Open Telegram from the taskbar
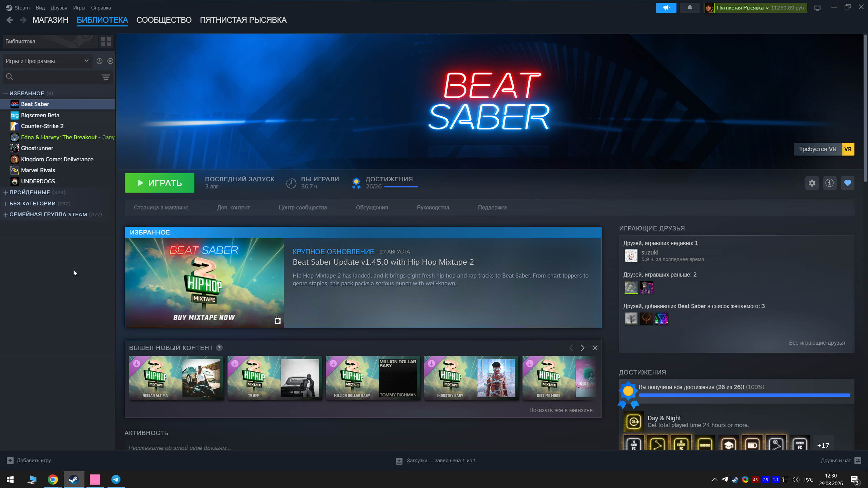 tap(116, 480)
